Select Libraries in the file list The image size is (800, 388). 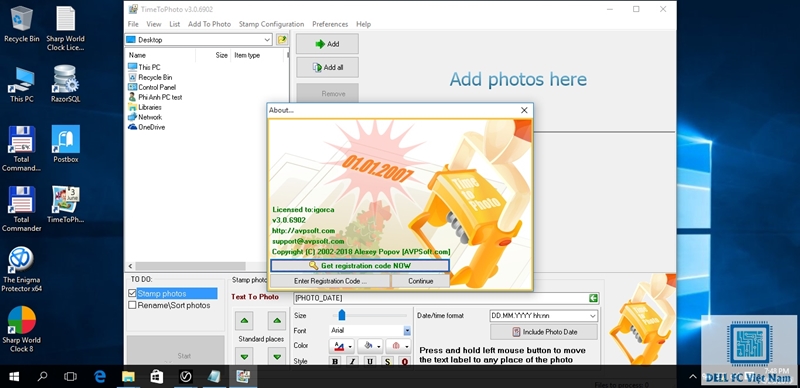(145, 107)
